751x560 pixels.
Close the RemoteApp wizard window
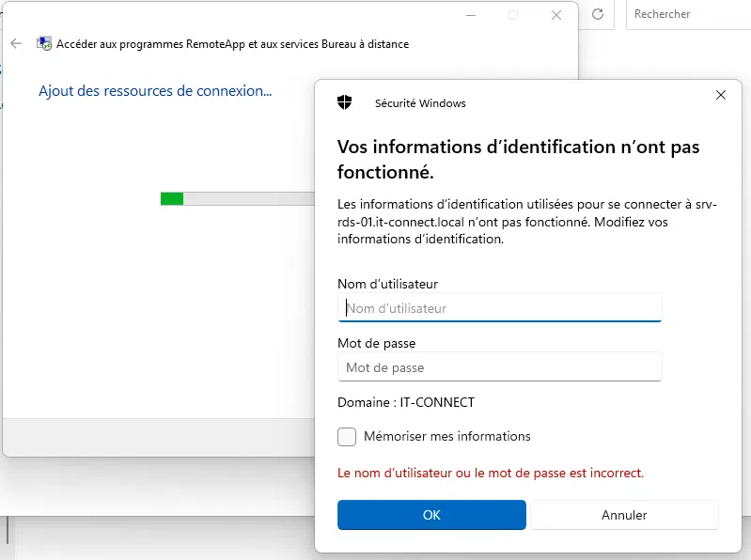click(556, 15)
